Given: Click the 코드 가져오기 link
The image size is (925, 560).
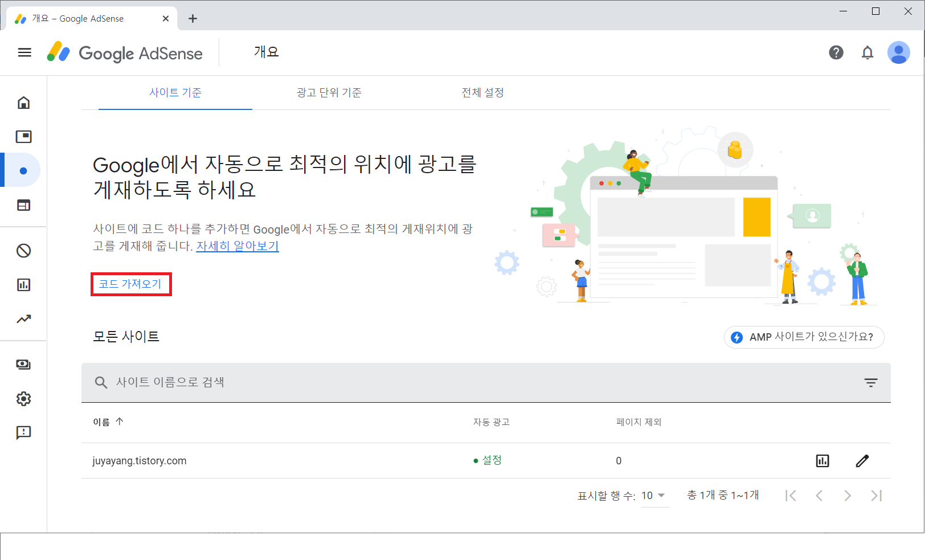Looking at the screenshot, I should (130, 284).
